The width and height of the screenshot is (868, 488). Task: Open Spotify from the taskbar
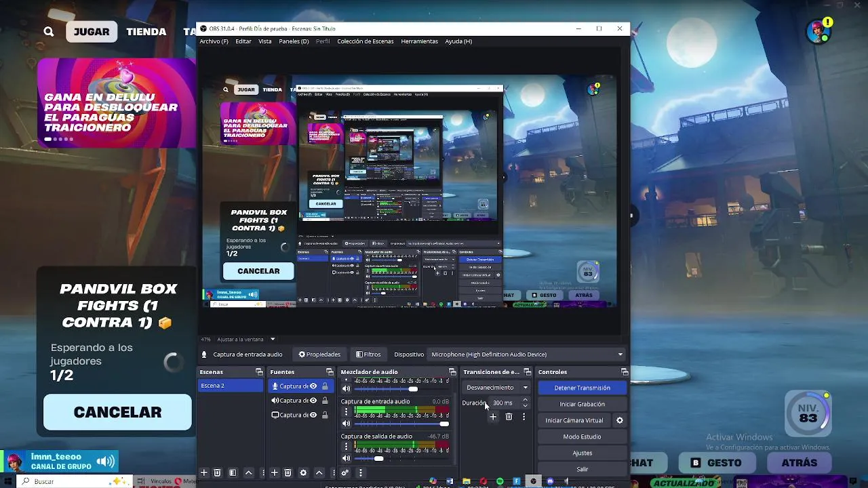coord(500,481)
